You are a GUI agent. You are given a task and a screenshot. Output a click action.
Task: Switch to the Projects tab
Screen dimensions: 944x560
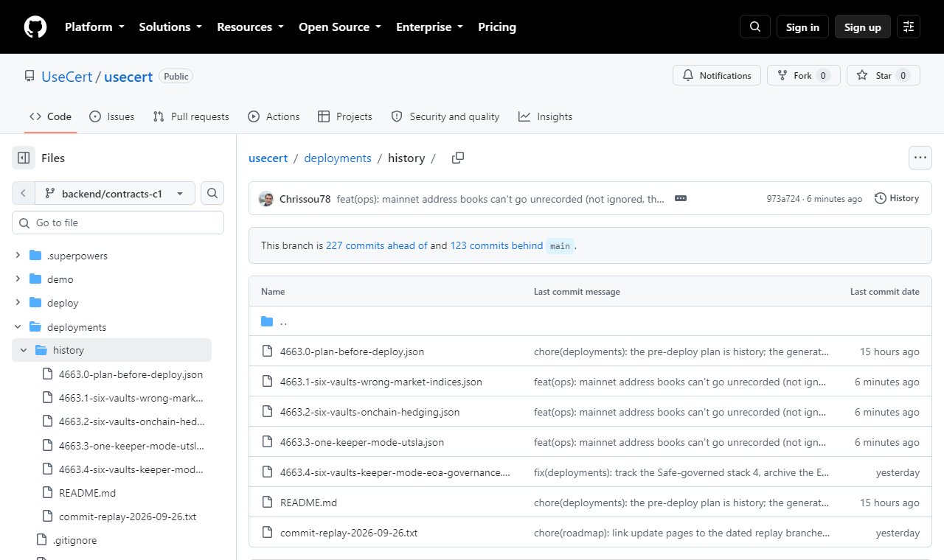[x=344, y=116]
